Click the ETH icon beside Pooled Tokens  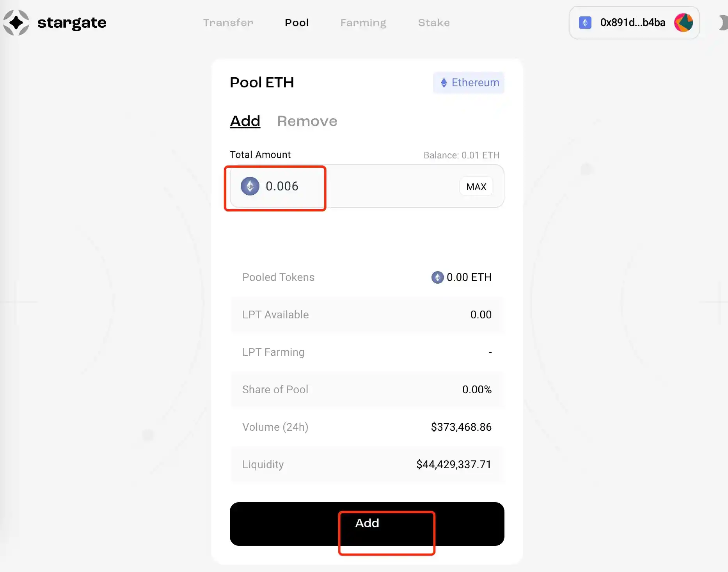pos(437,277)
